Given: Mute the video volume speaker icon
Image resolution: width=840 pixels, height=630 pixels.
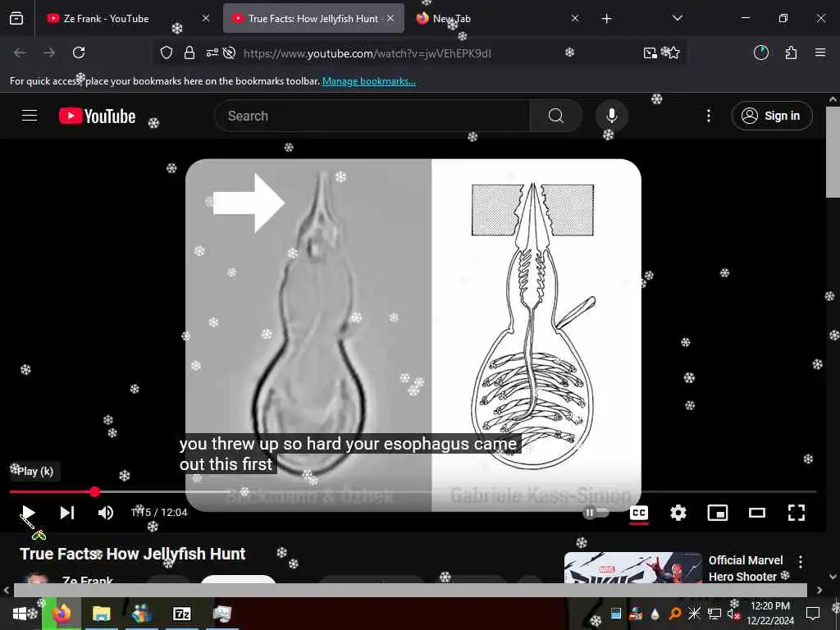Looking at the screenshot, I should pos(106,513).
